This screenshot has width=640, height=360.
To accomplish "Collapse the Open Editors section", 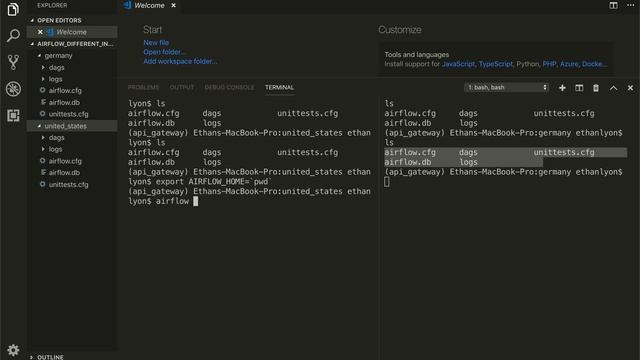I will [x=32, y=20].
